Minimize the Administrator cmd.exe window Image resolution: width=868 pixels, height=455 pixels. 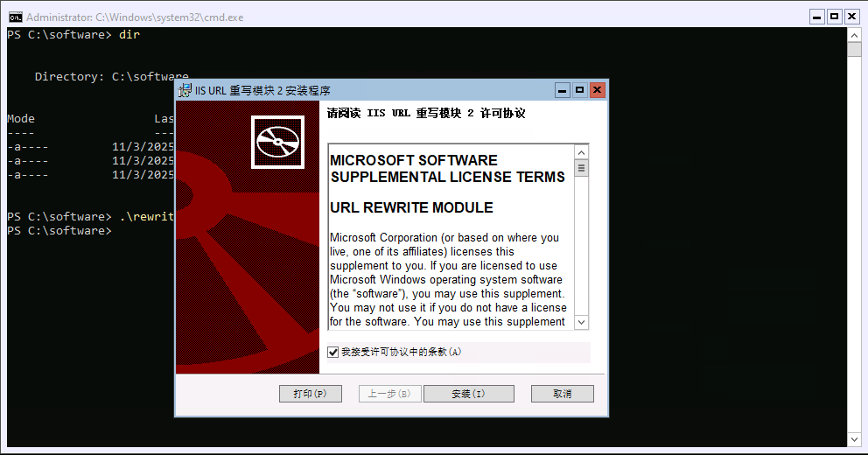point(816,16)
